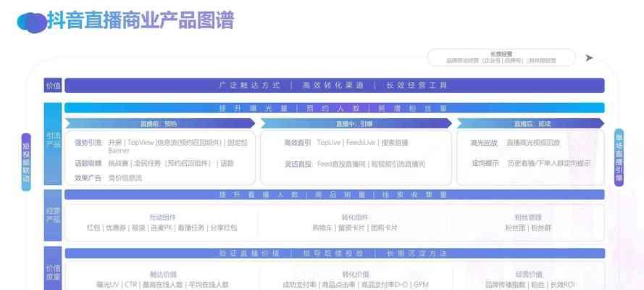
Task: Click the 直播后 arrow banner
Action: [x=531, y=123]
